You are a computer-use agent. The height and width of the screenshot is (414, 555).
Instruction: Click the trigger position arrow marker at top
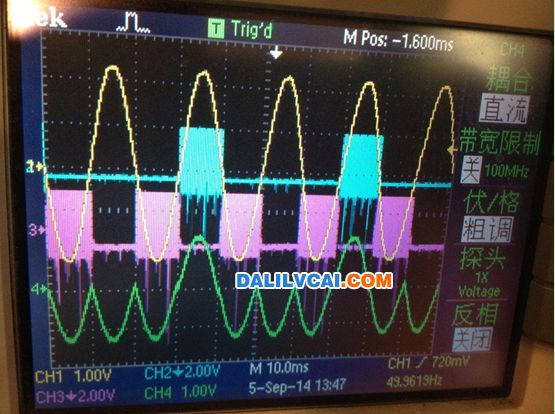tap(276, 53)
